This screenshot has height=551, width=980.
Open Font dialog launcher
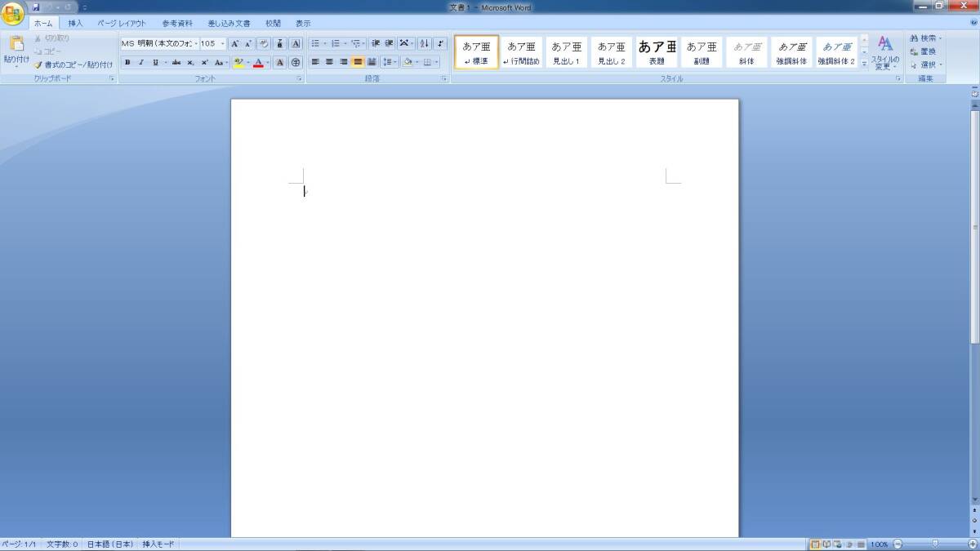(x=300, y=79)
